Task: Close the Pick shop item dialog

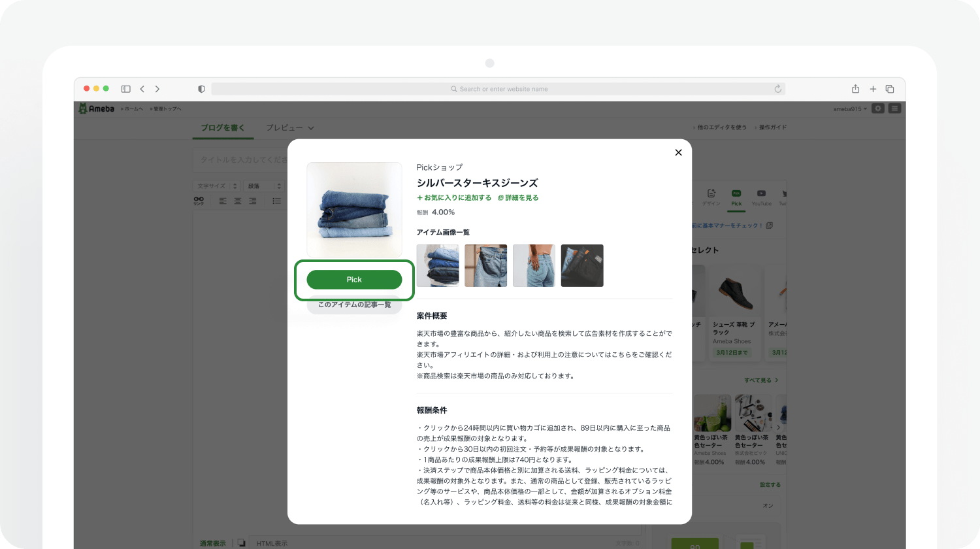Action: click(x=678, y=152)
